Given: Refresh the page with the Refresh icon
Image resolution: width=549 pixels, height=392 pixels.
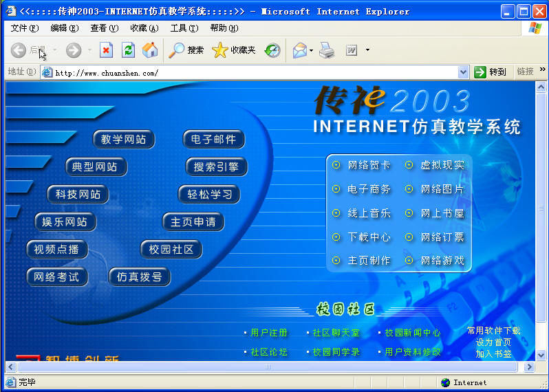Looking at the screenshot, I should pos(128,50).
